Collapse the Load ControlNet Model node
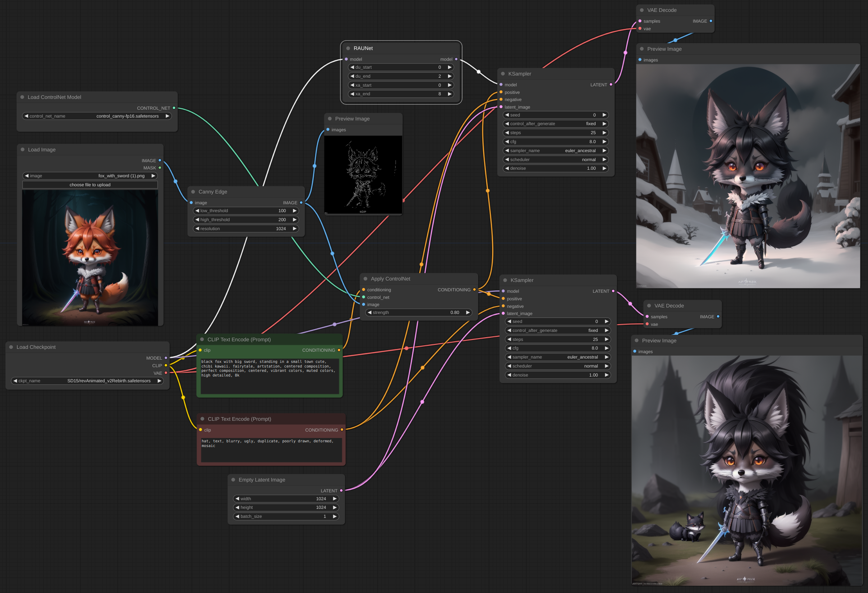868x593 pixels. coord(22,97)
